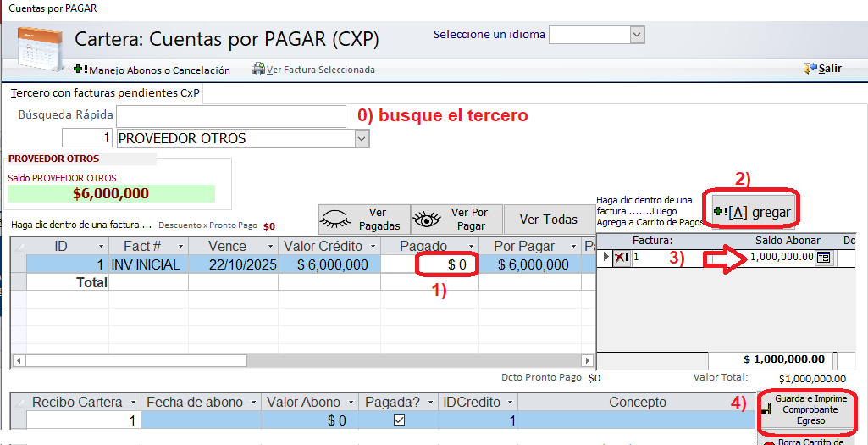Remove invoice 1 from cart with X icon
The image size is (868, 445).
(x=621, y=258)
